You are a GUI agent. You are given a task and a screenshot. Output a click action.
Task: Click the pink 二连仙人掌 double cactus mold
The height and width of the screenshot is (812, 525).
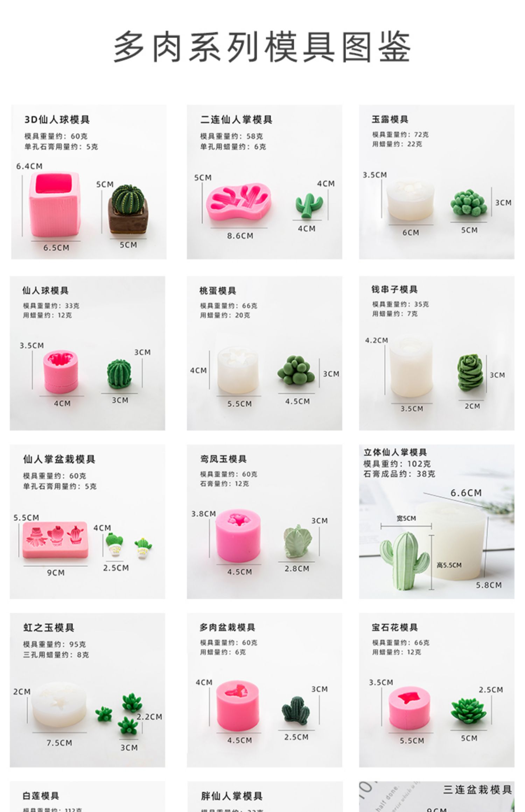[238, 202]
